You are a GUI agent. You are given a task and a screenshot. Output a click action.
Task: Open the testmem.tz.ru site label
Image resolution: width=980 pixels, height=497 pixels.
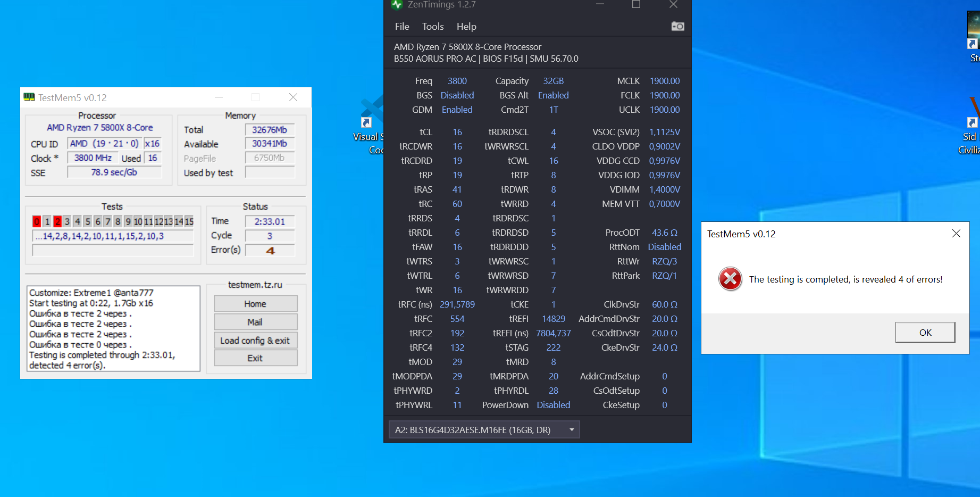point(255,285)
